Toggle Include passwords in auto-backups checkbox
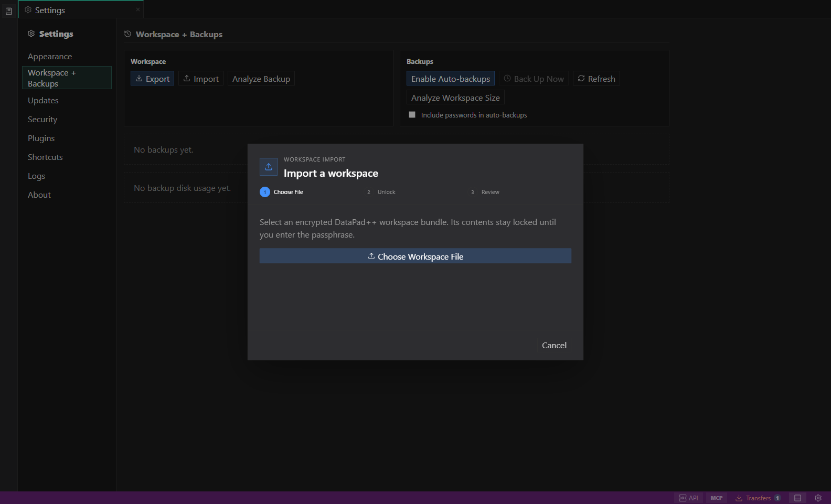The image size is (831, 504). tap(412, 115)
